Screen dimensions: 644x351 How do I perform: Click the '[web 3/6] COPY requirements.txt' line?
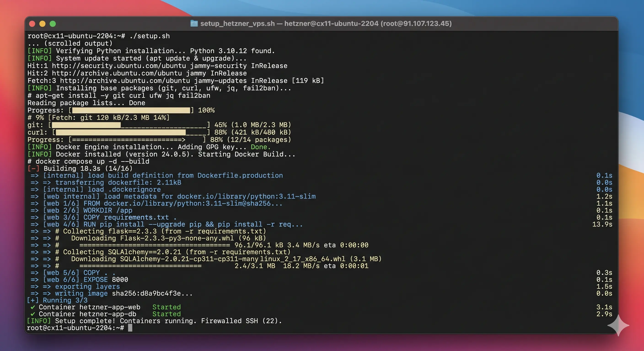104,217
